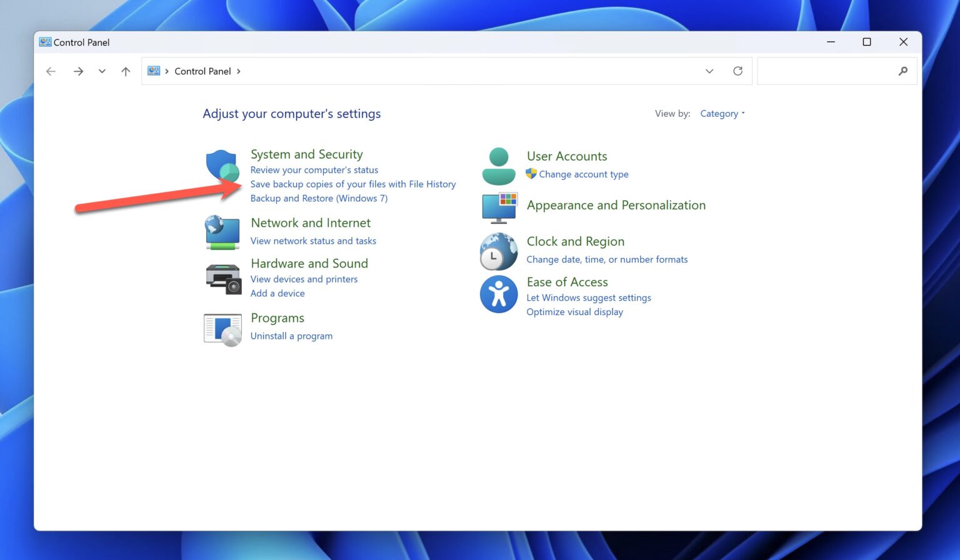Click the System and Security shield icon
Screen dimensions: 960x560
222,166
